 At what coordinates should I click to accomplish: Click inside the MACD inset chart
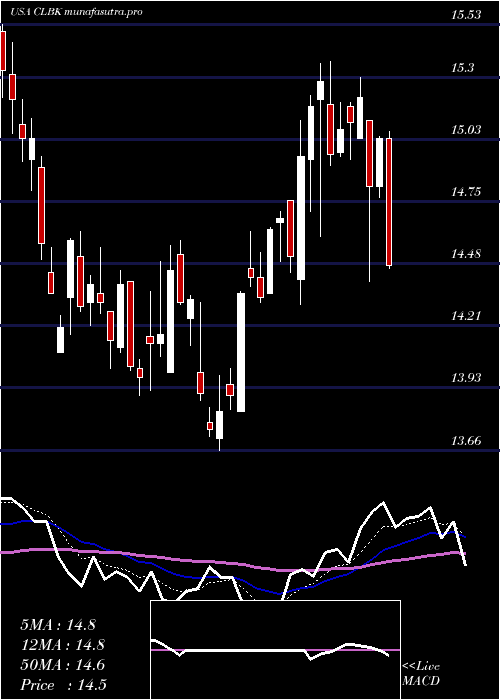coord(275,650)
